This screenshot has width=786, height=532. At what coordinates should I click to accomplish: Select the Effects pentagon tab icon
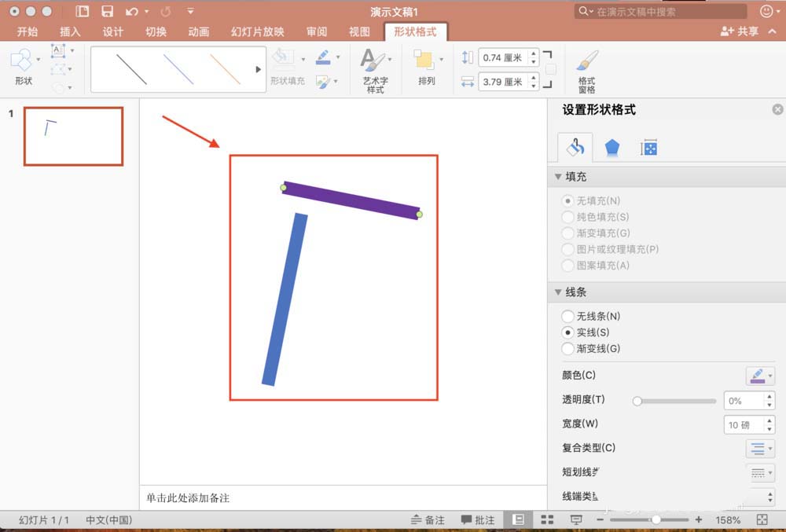pos(612,148)
